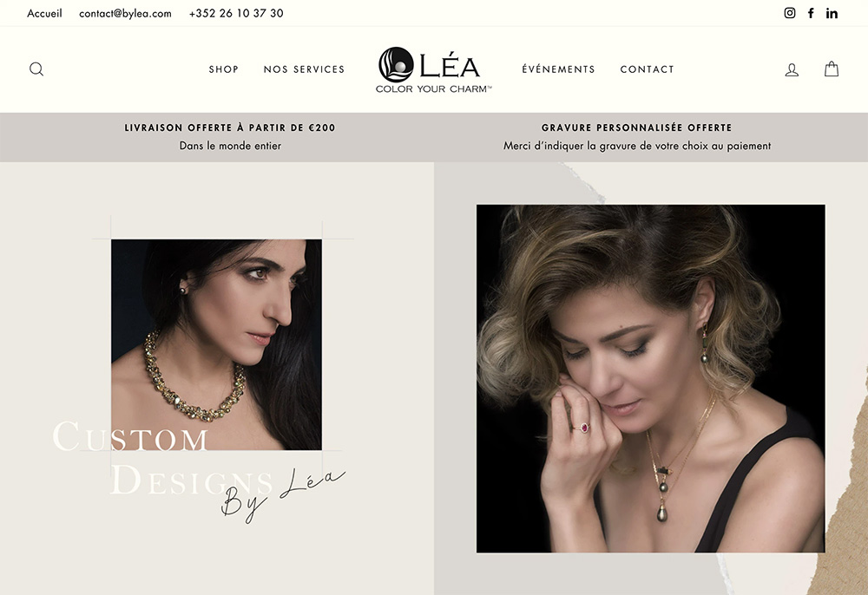The height and width of the screenshot is (595, 868).
Task: Select the Gravure personnalisée offerte announcement
Action: tap(637, 136)
